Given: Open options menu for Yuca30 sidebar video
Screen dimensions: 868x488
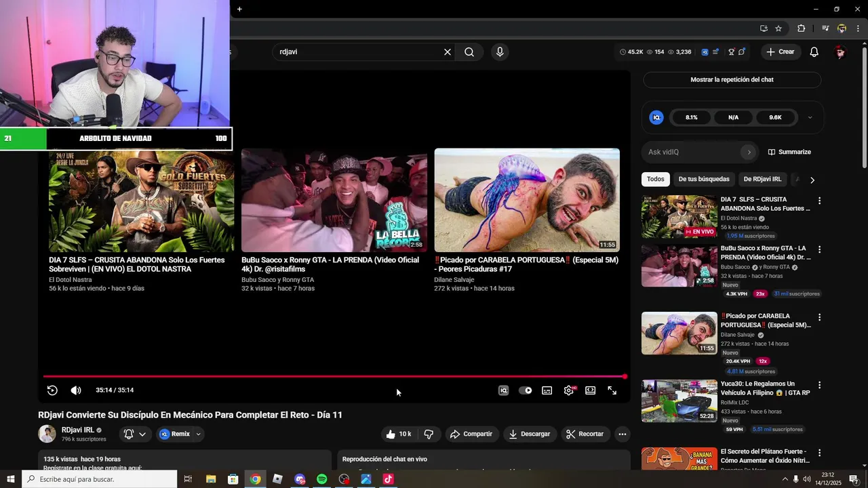Looking at the screenshot, I should [x=819, y=386].
